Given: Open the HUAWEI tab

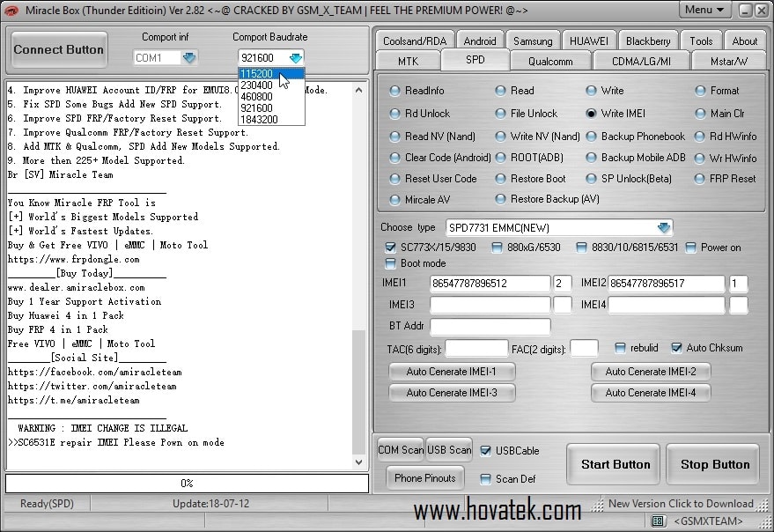Looking at the screenshot, I should (x=589, y=41).
